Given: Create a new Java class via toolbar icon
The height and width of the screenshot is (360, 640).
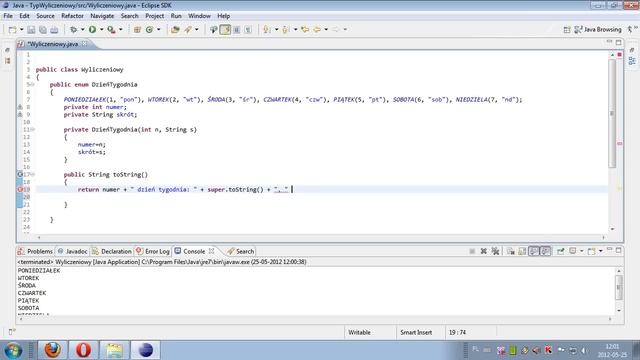Looking at the screenshot, I should (x=149, y=30).
